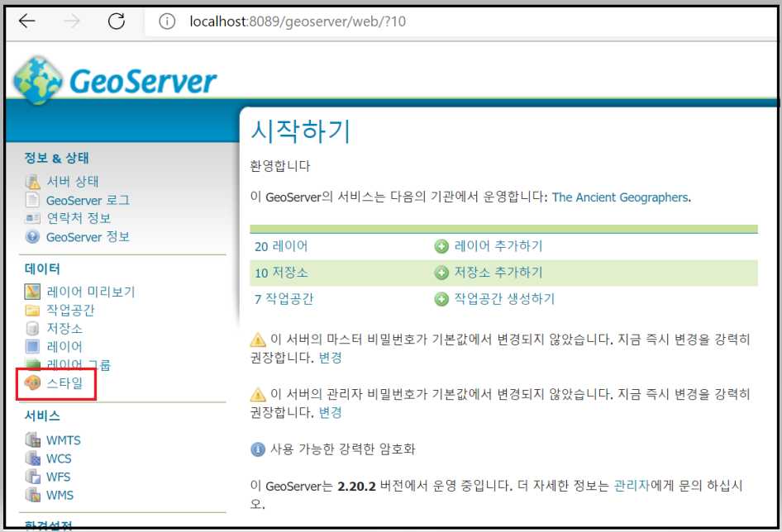The height and width of the screenshot is (532, 782).
Task: Click the browser forward arrow
Action: pos(72,21)
